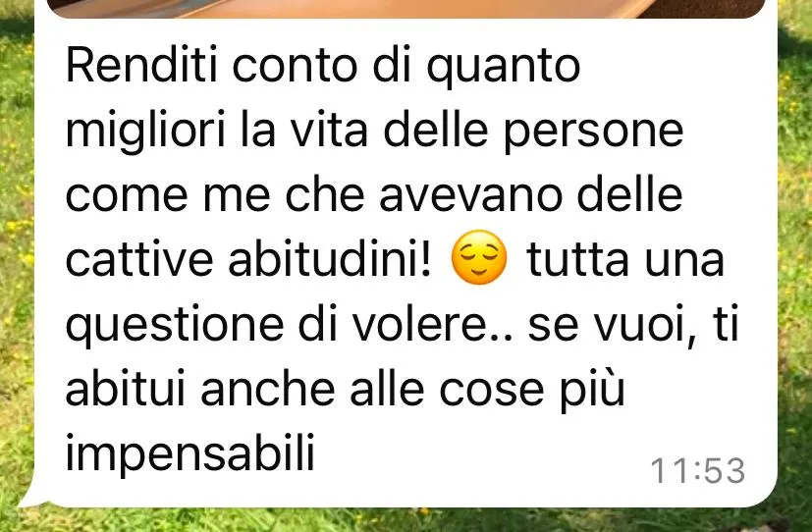Tap the word "persone" in the second line

tap(593, 132)
